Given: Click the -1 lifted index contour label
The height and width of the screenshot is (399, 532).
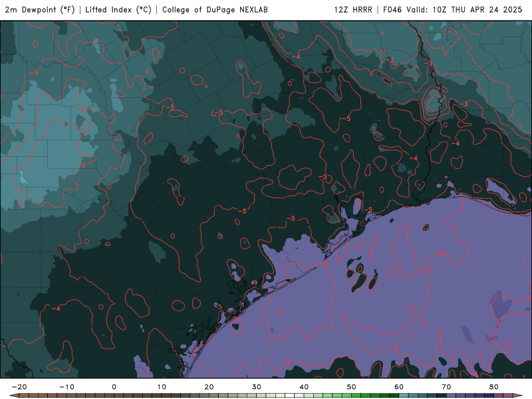Looking at the screenshot, I should [x=440, y=48].
